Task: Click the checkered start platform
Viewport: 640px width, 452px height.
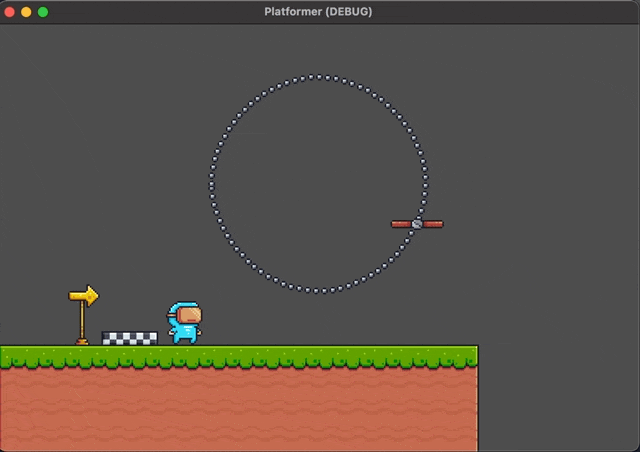Action: tap(129, 338)
